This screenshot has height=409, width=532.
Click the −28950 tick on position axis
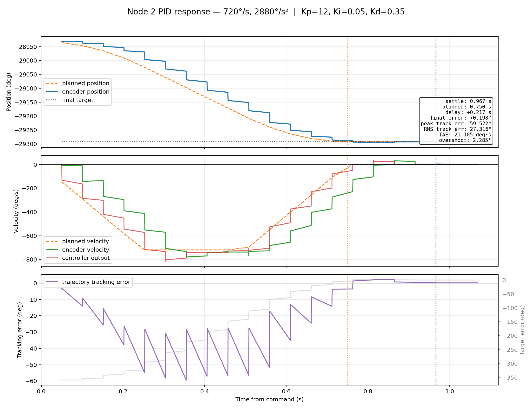(x=26, y=47)
